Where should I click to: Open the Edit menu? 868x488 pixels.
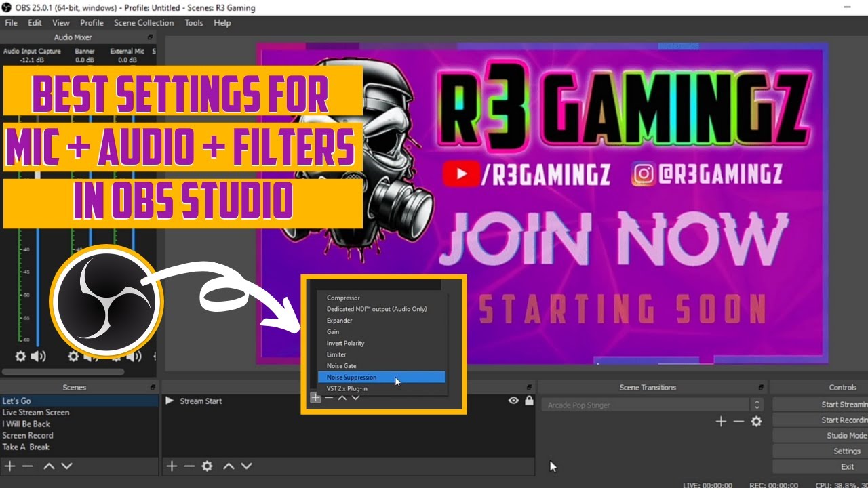pos(35,22)
